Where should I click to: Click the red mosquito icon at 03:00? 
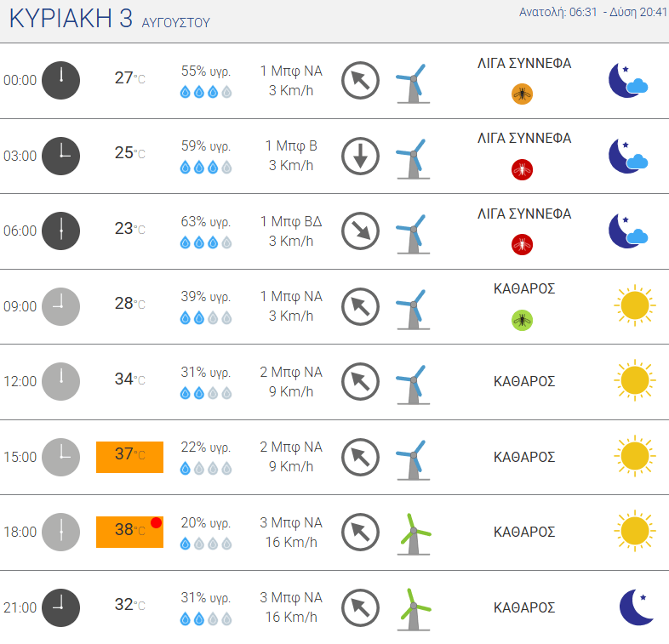click(522, 170)
